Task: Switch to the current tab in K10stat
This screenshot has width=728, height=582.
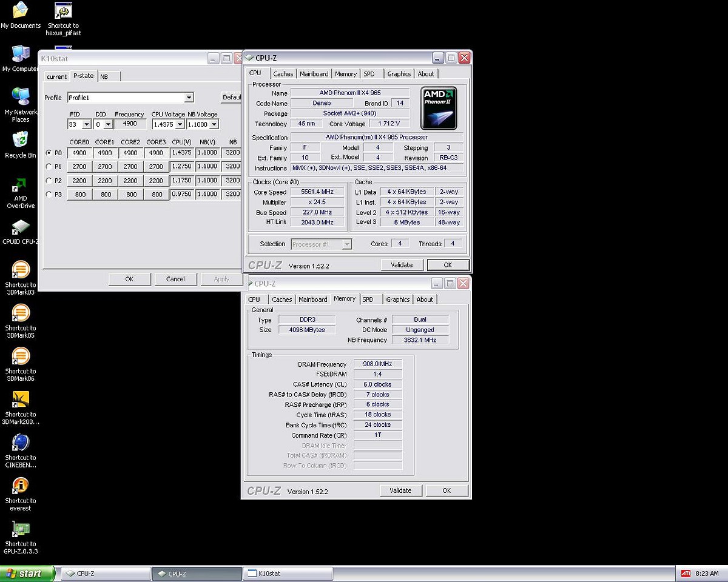Action: click(56, 76)
